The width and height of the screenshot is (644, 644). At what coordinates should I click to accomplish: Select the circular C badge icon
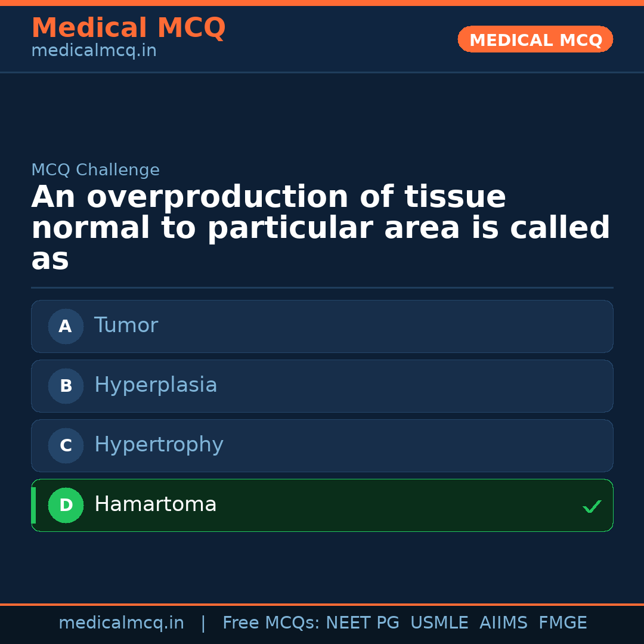(x=66, y=445)
